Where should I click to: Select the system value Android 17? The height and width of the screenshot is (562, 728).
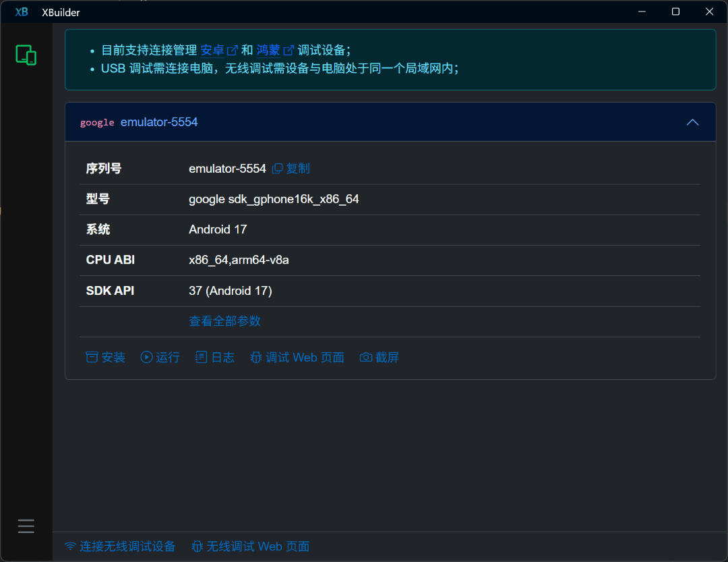[x=218, y=229]
